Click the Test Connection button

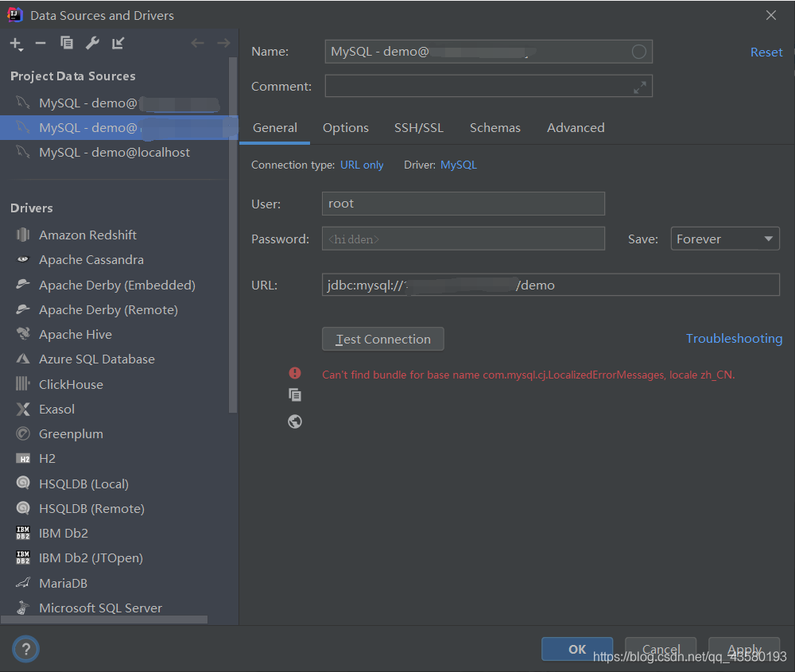point(383,339)
